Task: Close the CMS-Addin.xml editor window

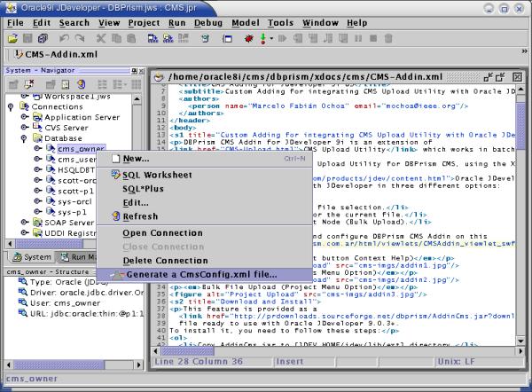Action: point(517,77)
